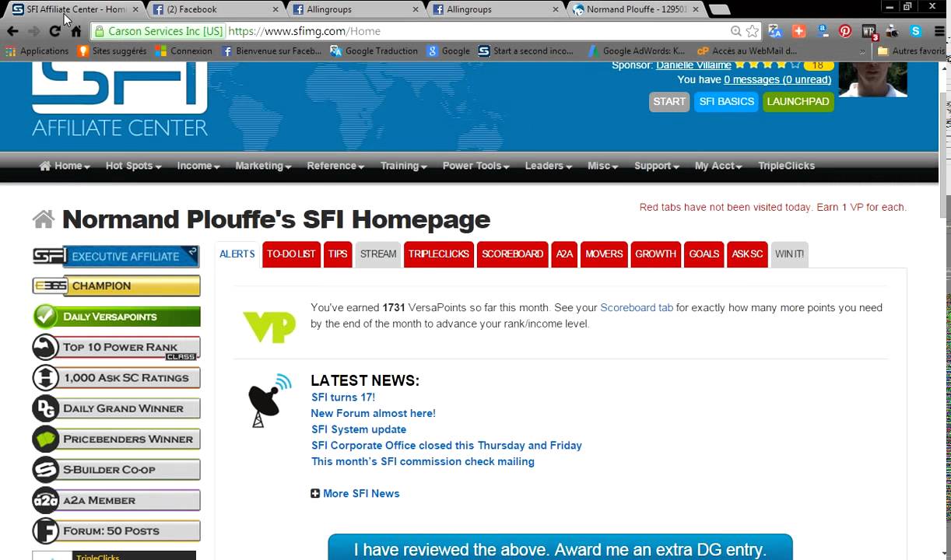
Task: Open the WR extension with red badge
Action: (x=869, y=32)
